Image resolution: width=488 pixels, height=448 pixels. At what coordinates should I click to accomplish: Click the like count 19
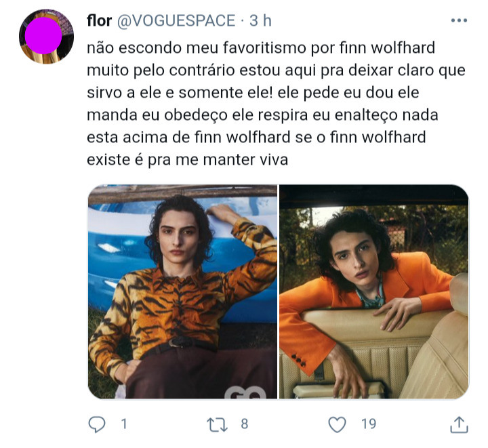point(369,424)
